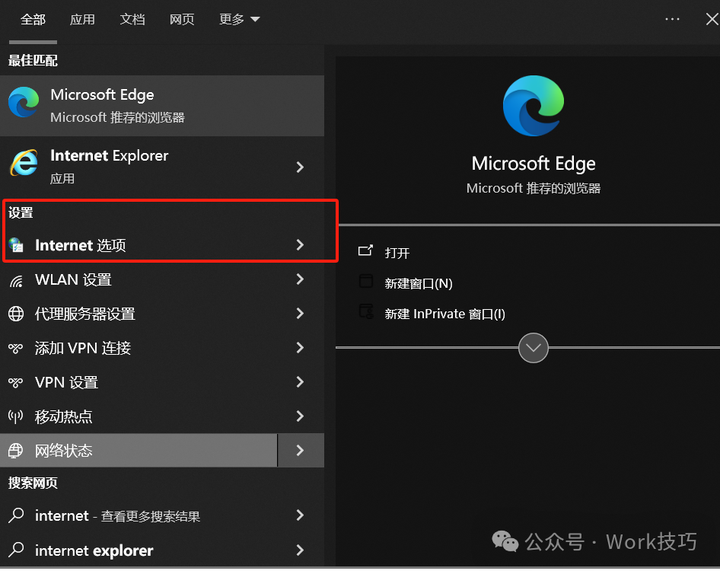
Task: Click the 添加 VPN 连接 icon
Action: (x=16, y=348)
